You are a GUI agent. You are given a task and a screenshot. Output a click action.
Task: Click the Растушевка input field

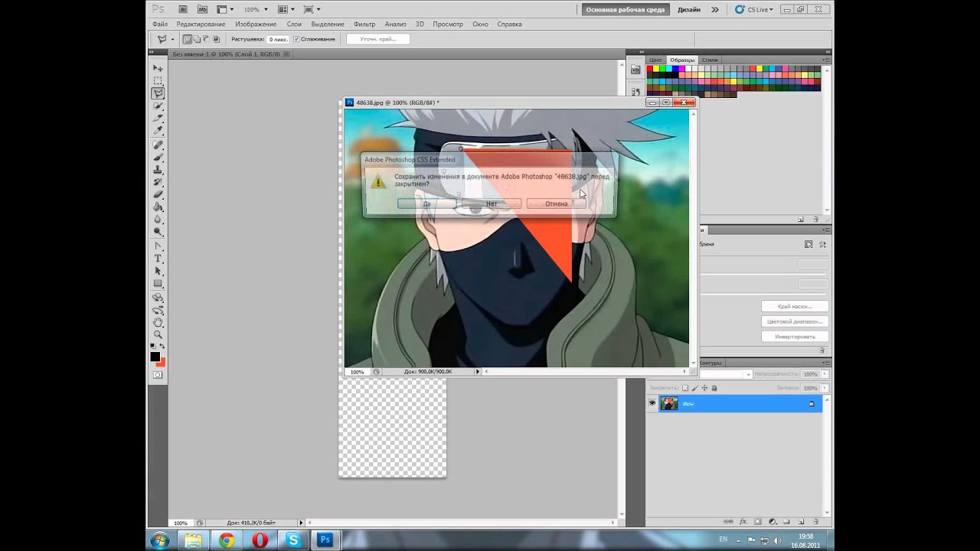coord(278,39)
